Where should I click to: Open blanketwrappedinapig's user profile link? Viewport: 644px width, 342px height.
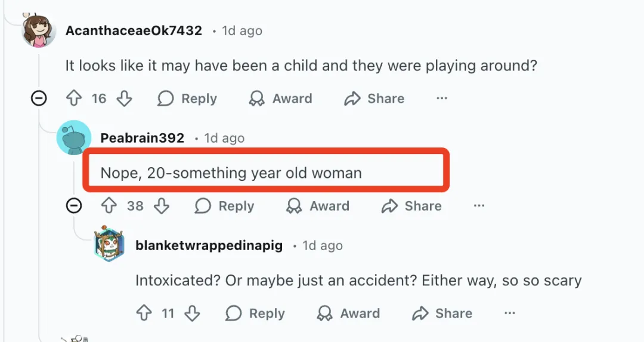click(209, 245)
